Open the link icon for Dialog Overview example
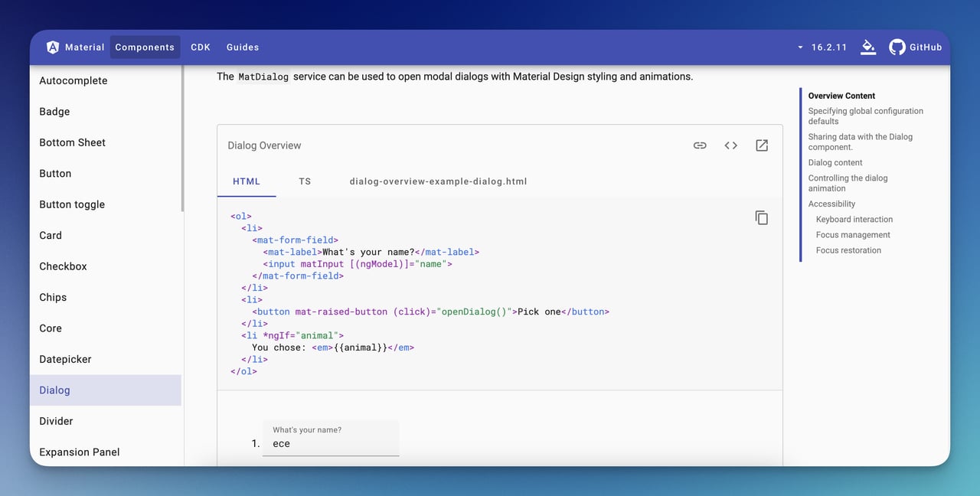The image size is (980, 496). coord(699,145)
